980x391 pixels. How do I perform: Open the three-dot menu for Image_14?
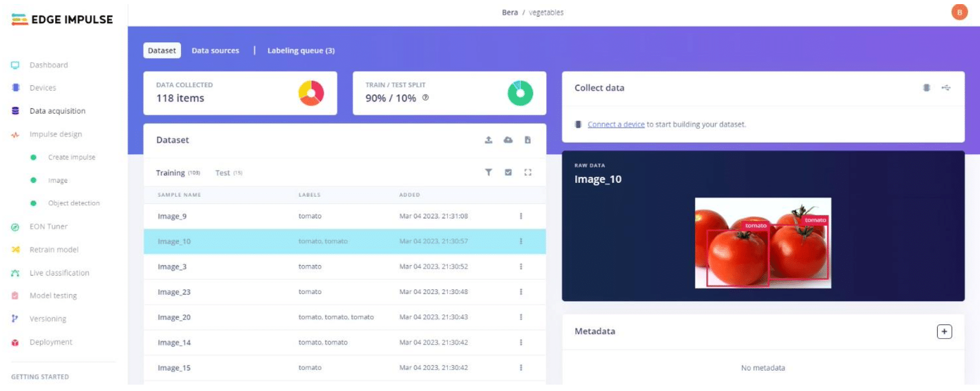click(521, 342)
